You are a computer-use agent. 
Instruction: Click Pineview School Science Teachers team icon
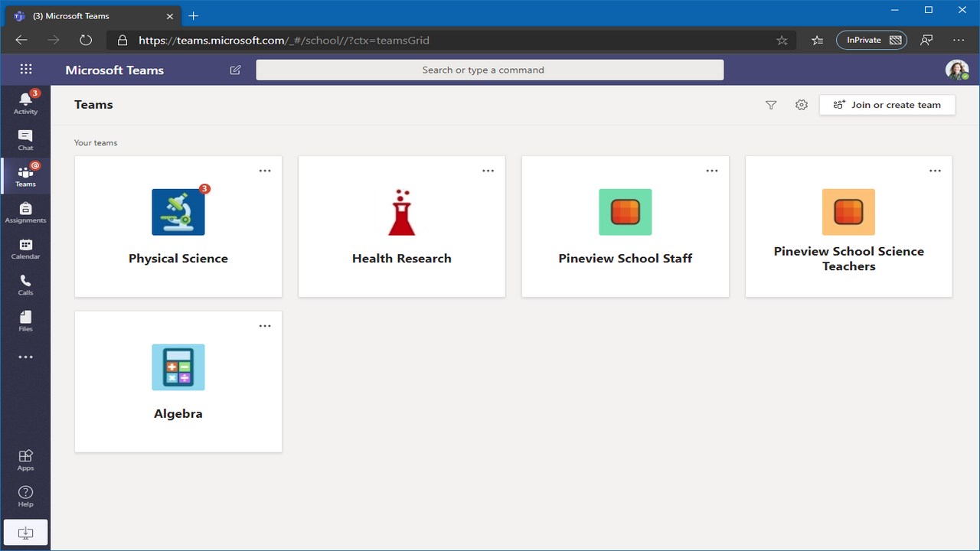click(848, 212)
